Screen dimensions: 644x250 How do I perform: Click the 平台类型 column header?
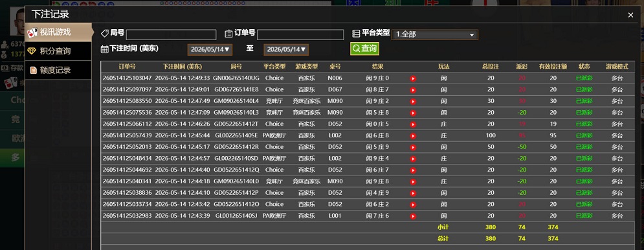point(274,67)
